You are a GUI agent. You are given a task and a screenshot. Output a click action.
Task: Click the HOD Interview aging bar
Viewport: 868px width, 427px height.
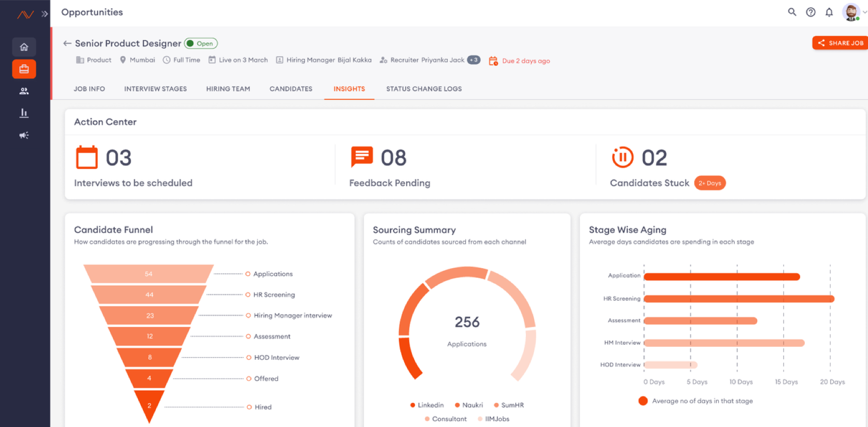671,365
